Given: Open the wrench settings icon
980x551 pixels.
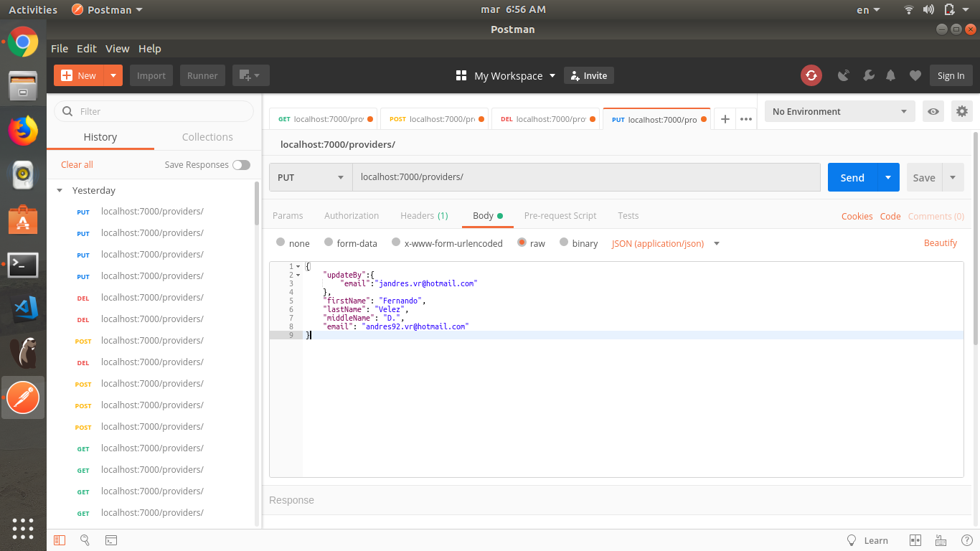Looking at the screenshot, I should tap(867, 75).
